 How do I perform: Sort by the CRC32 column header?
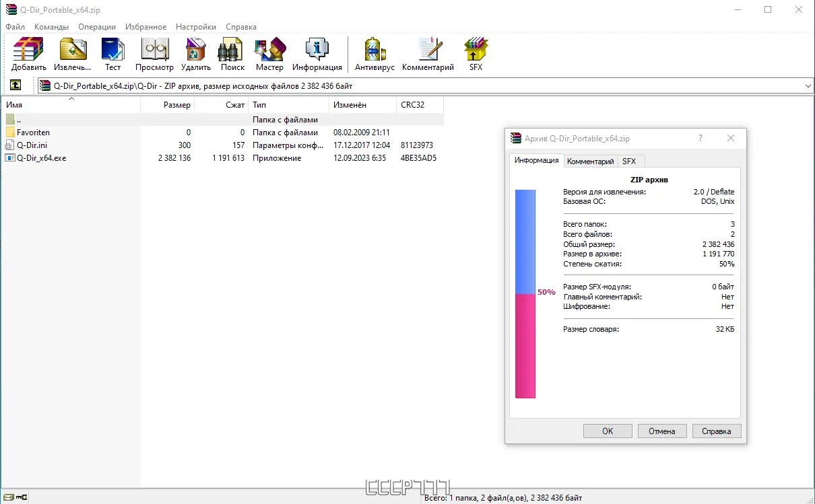pyautogui.click(x=420, y=105)
